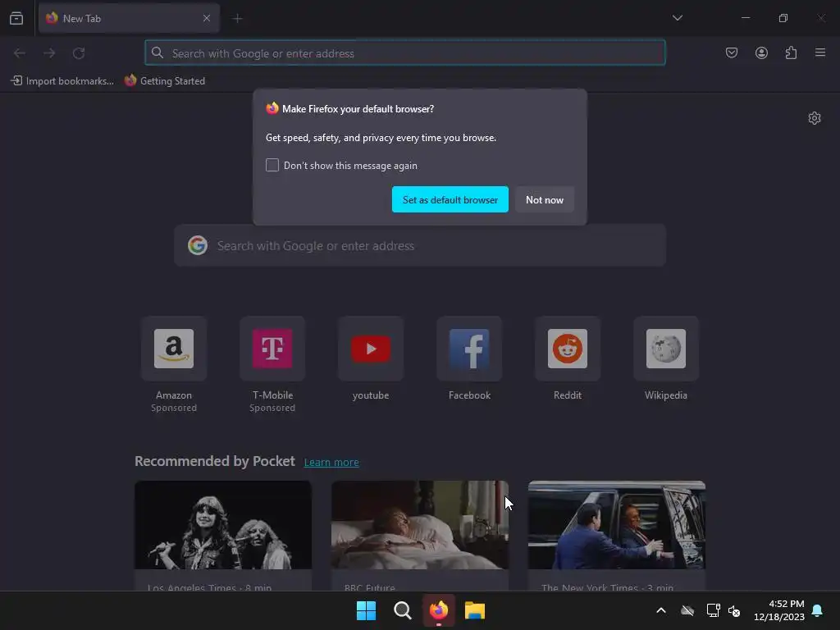840x630 pixels.
Task: Click the OneDrive cloud tray icon
Action: coord(687,610)
